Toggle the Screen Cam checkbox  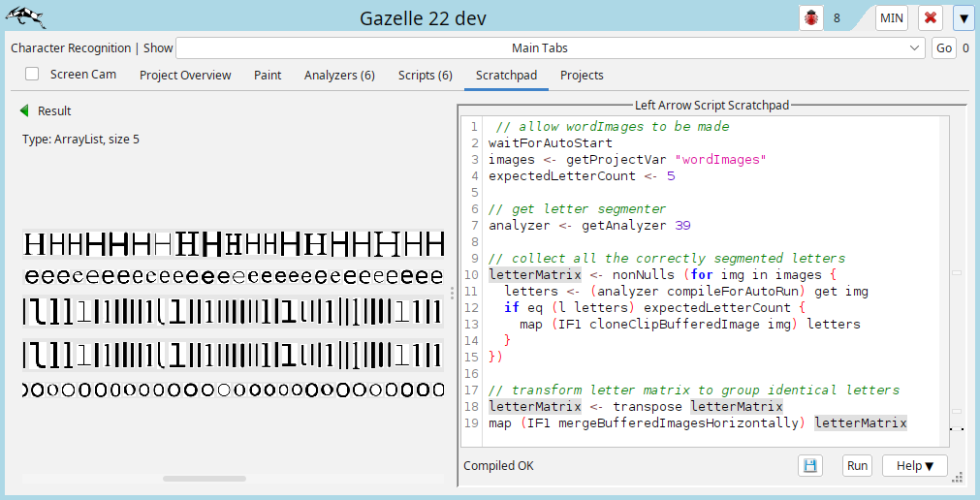[32, 74]
